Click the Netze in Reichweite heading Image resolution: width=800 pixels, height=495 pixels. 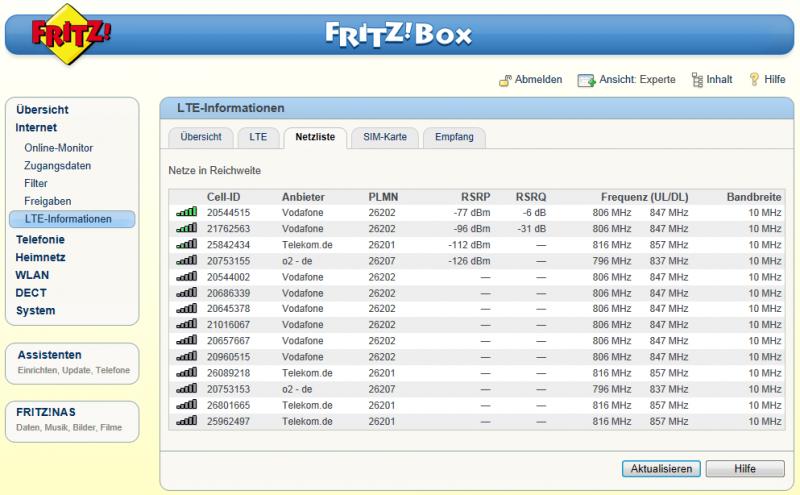pos(214,170)
